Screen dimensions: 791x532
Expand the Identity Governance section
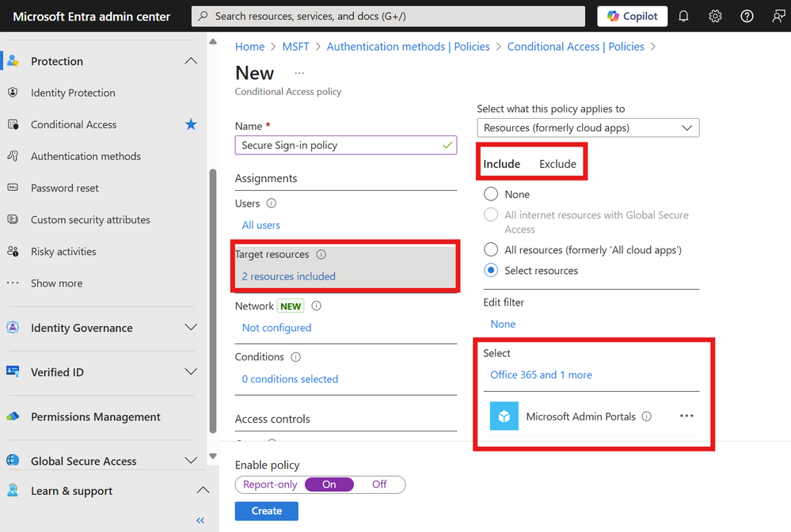(191, 328)
